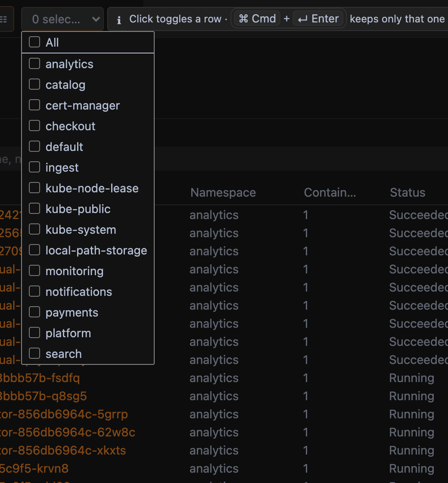Click the list view icon at the top left
This screenshot has height=483, width=448.
pyautogui.click(x=4, y=19)
